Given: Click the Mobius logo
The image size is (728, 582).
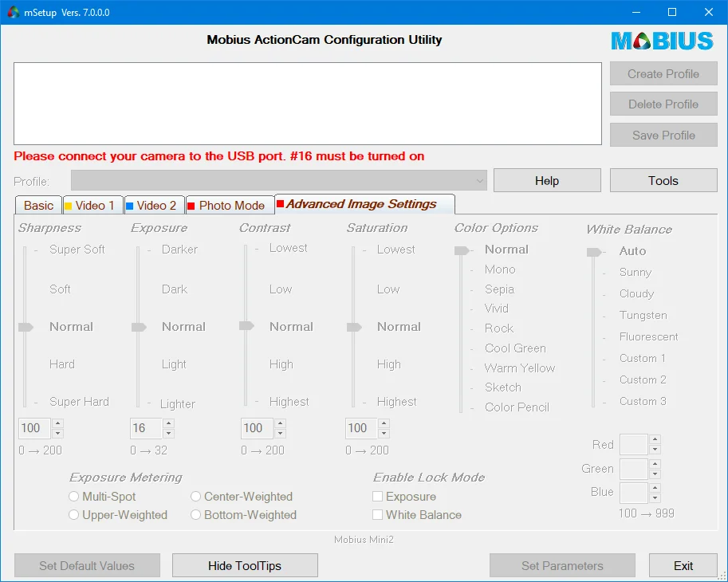Looking at the screenshot, I should click(662, 41).
